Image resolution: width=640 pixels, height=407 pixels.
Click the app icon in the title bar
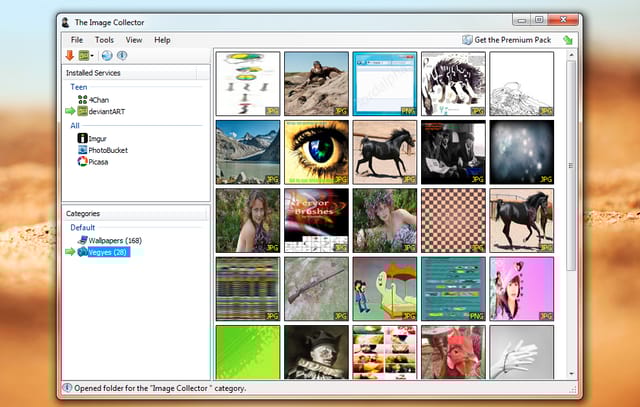[x=65, y=22]
